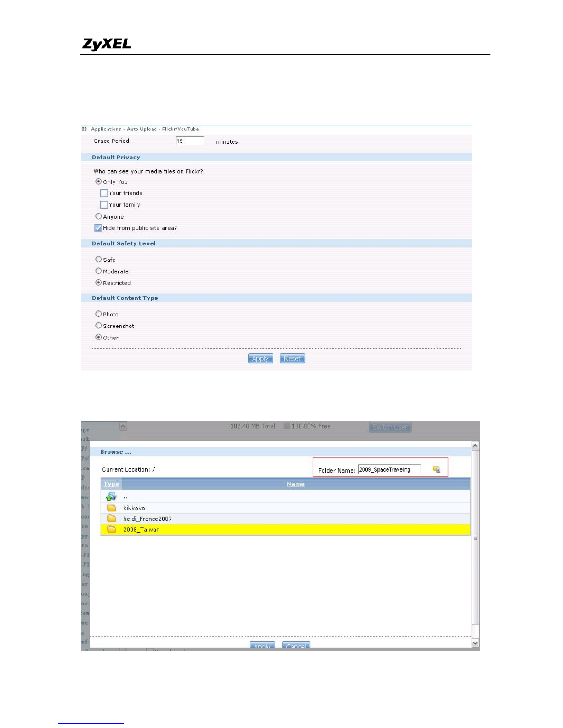Select Screenshot content type
This screenshot has height=728, width=563.
pyautogui.click(x=98, y=326)
